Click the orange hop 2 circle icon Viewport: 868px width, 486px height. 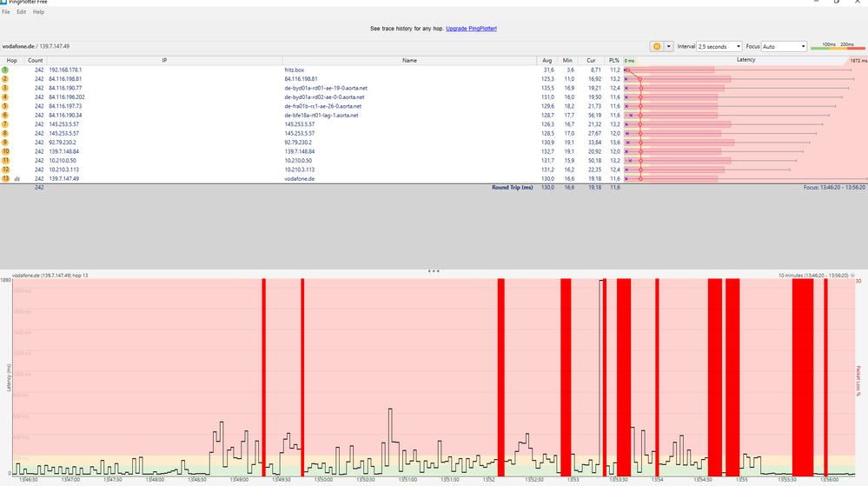[5, 79]
